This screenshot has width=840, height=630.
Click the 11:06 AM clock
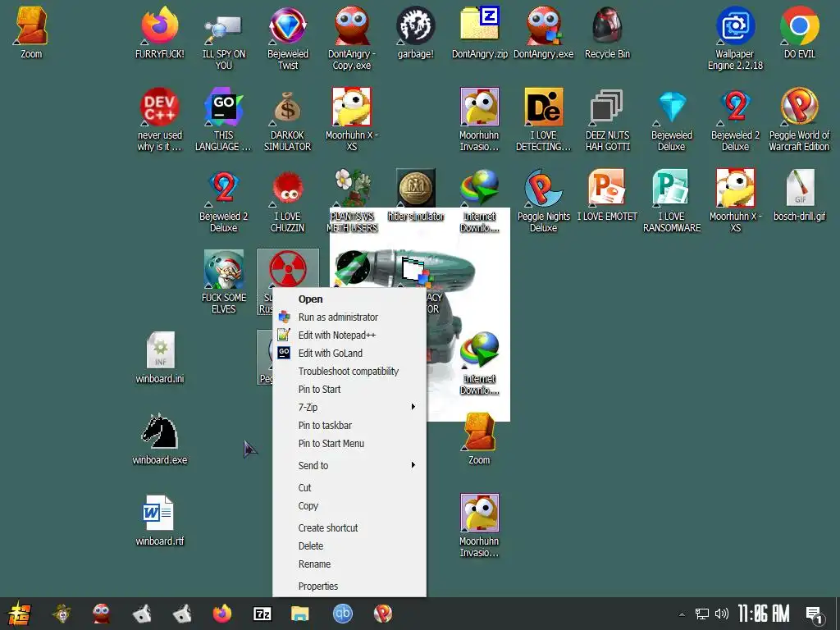coord(764,614)
